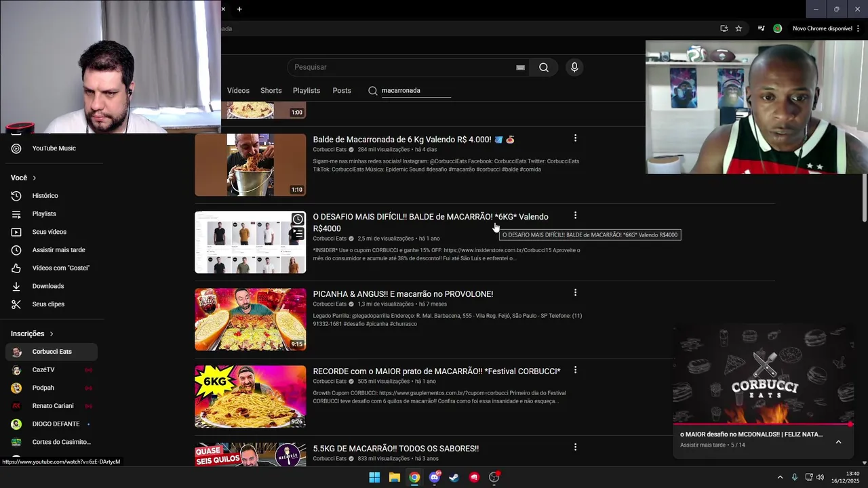
Task: Open Steam from the taskbar
Action: [454, 477]
